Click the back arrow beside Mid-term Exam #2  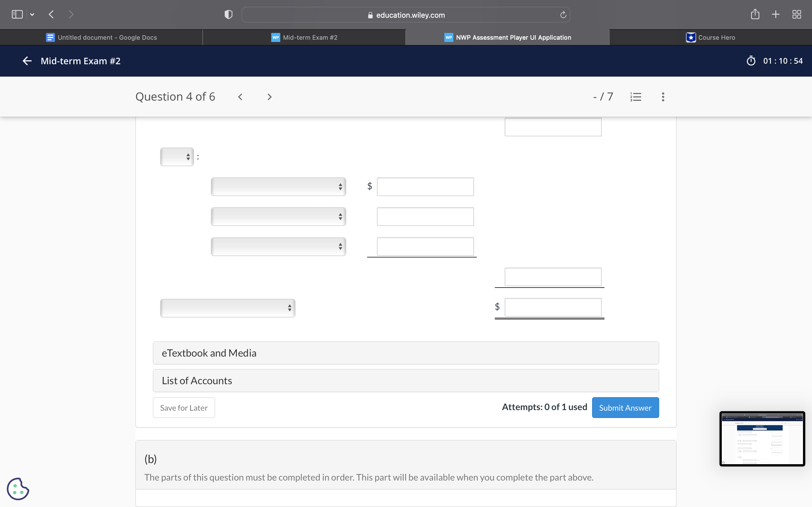(27, 61)
